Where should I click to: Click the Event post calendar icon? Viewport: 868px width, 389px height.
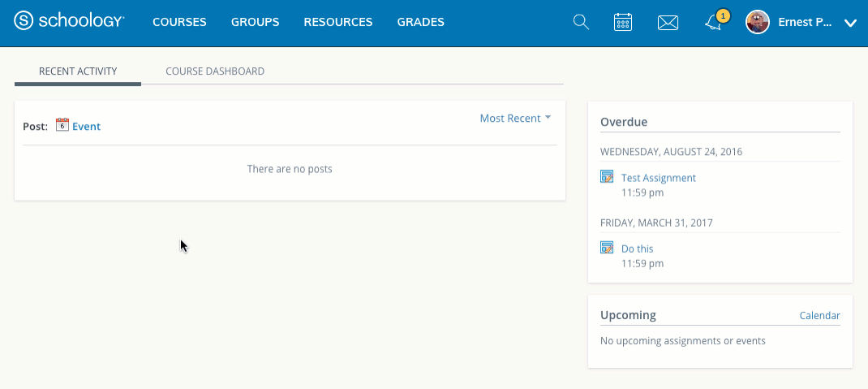click(x=62, y=125)
